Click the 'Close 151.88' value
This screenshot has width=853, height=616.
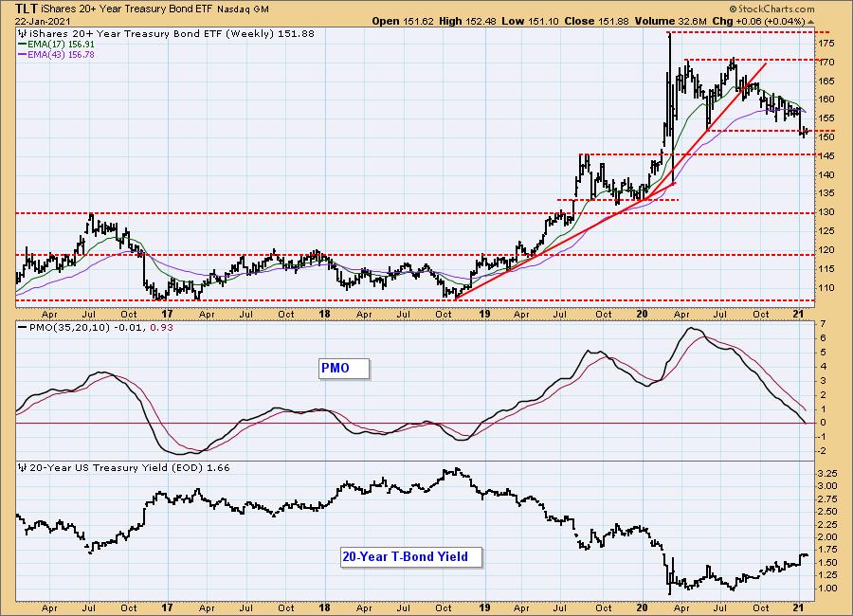[596, 21]
